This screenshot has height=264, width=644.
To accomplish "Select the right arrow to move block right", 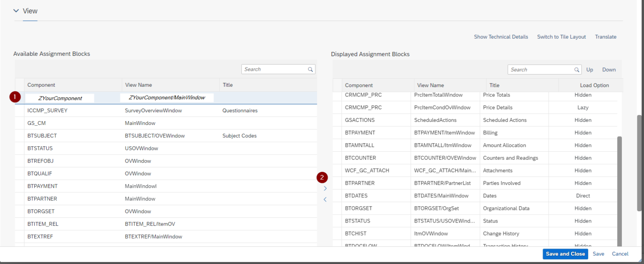I will (x=325, y=188).
